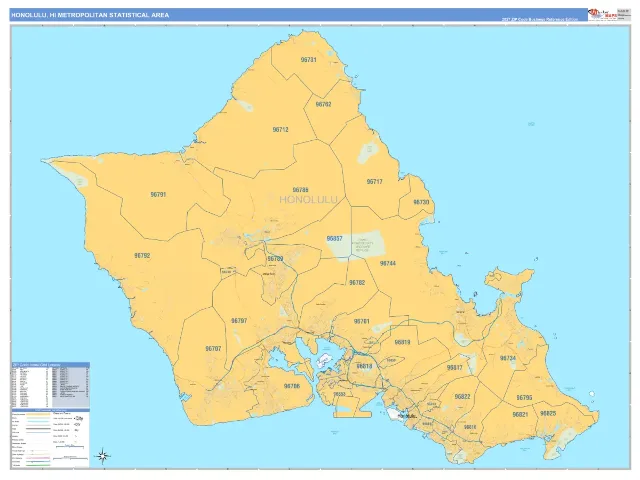Select ZIP code label 96730

pos(421,202)
